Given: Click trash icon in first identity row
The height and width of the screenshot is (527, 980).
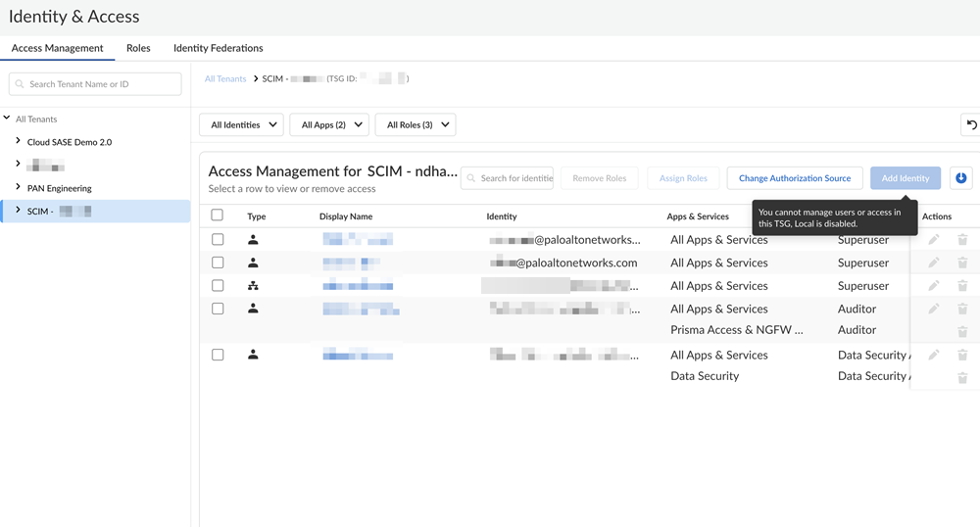Looking at the screenshot, I should click(962, 239).
